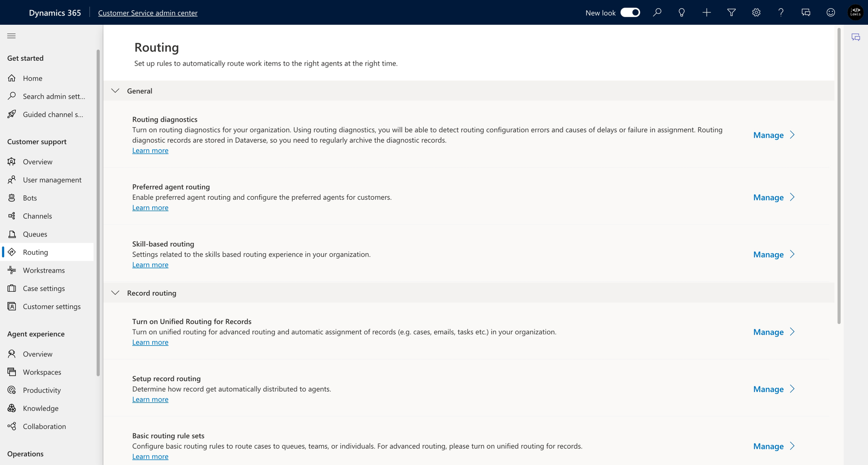Click the lightbulb assistant icon

coord(682,13)
